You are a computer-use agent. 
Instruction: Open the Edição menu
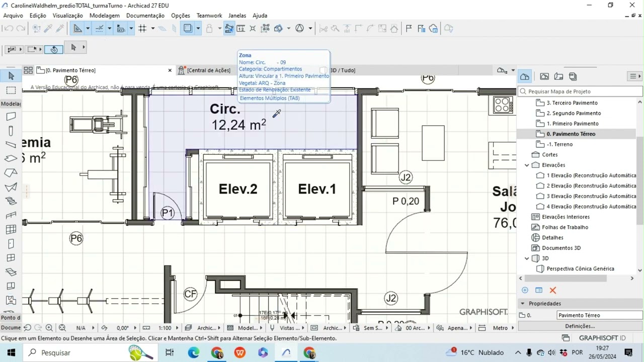(x=38, y=16)
